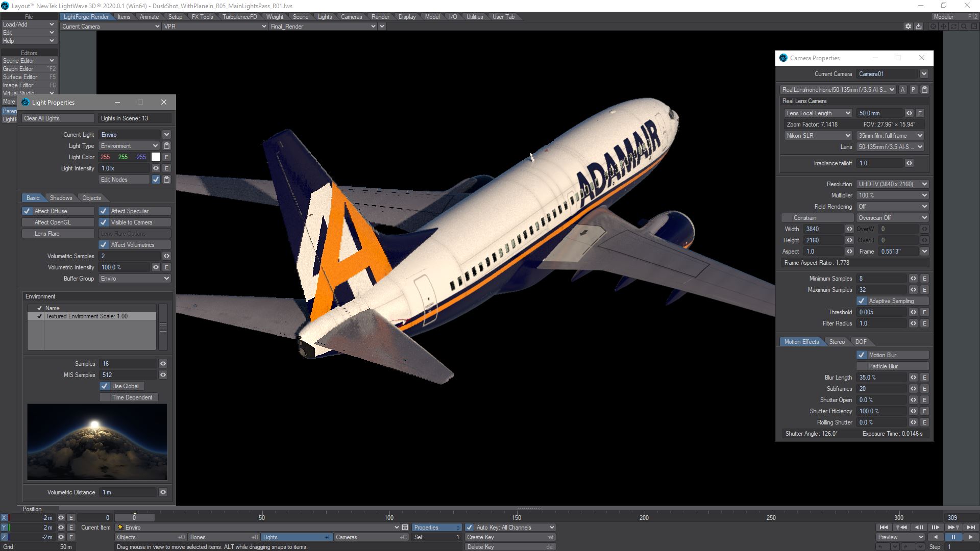Play the animation forward
Image resolution: width=980 pixels, height=551 pixels.
[970, 537]
